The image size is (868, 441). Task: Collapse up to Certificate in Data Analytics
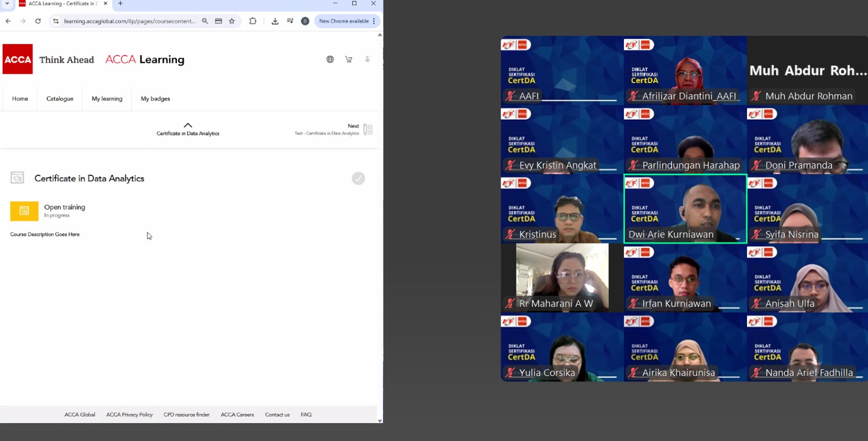pos(188,126)
